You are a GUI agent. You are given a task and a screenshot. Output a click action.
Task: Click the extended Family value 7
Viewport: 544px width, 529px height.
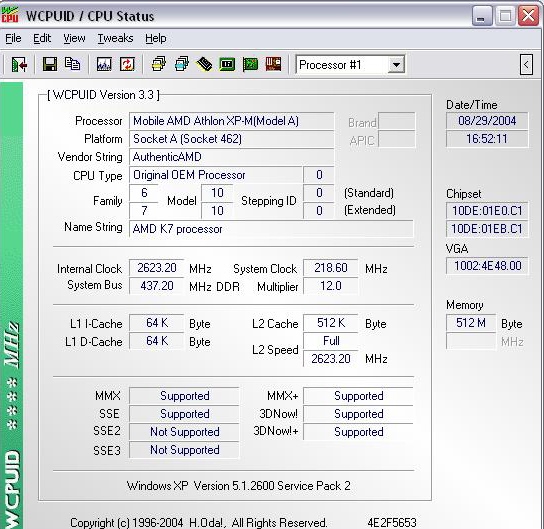coord(144,211)
